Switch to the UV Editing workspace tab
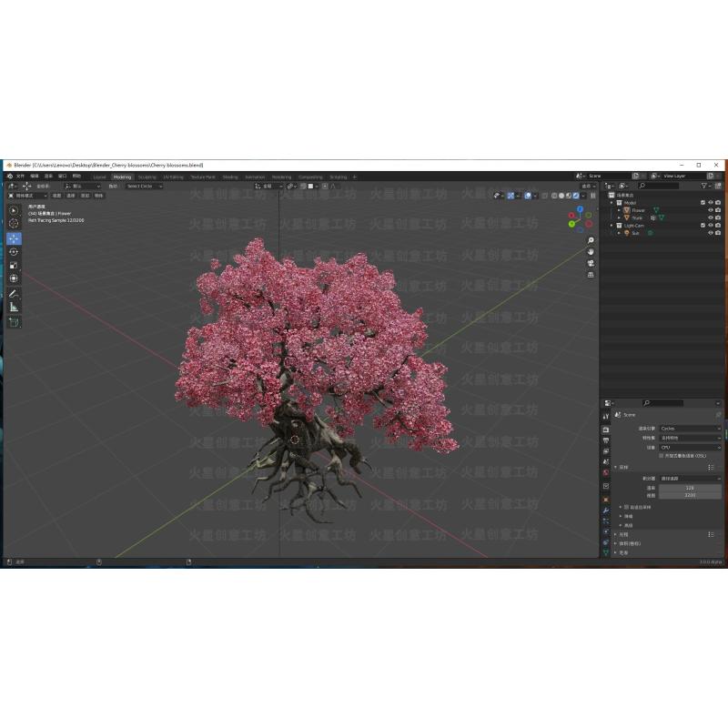Viewport: 728px width, 728px height. pos(173,177)
